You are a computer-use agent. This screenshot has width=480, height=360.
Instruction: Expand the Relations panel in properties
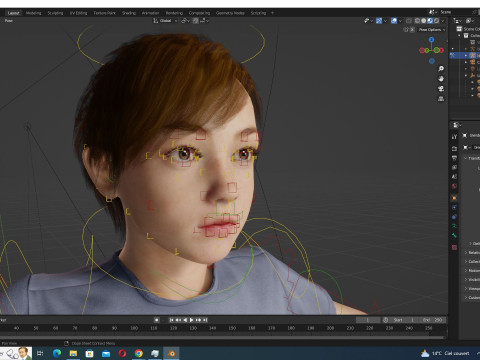472,253
